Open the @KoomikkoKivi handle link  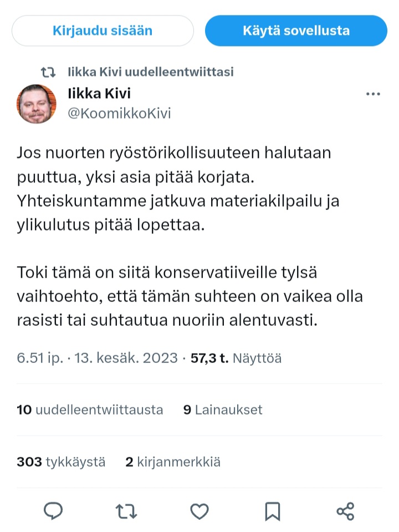click(119, 114)
